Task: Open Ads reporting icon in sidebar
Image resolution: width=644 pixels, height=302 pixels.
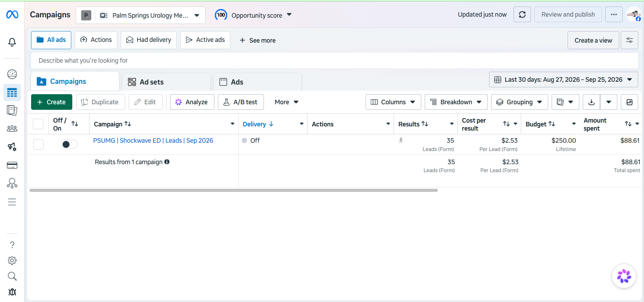Action: [x=12, y=110]
